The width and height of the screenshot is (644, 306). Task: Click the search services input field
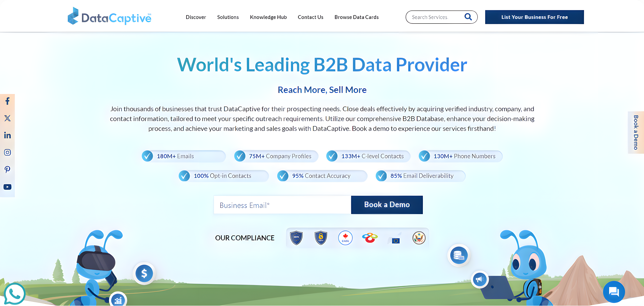pos(437,17)
